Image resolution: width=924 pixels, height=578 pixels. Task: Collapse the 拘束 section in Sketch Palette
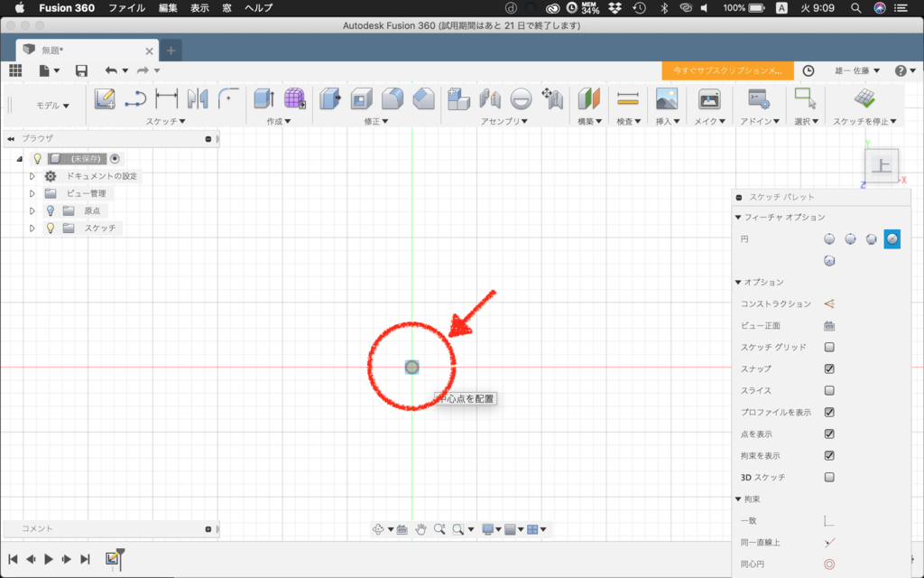point(738,499)
